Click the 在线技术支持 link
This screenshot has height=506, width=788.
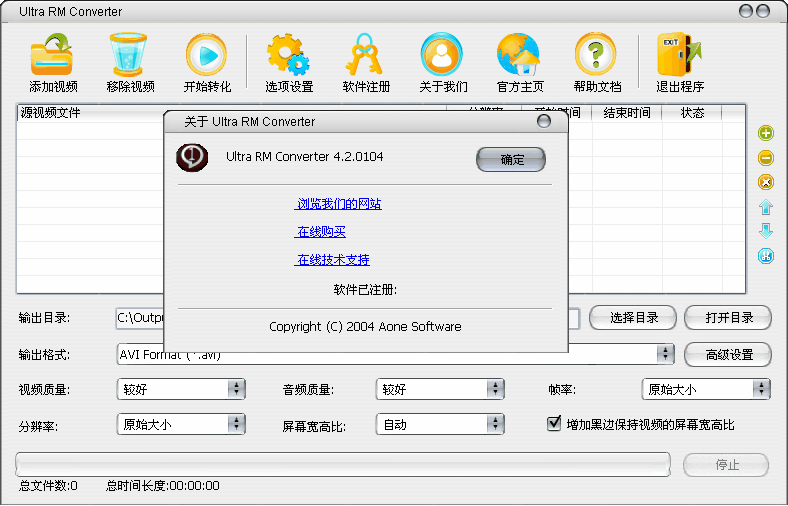point(333,260)
